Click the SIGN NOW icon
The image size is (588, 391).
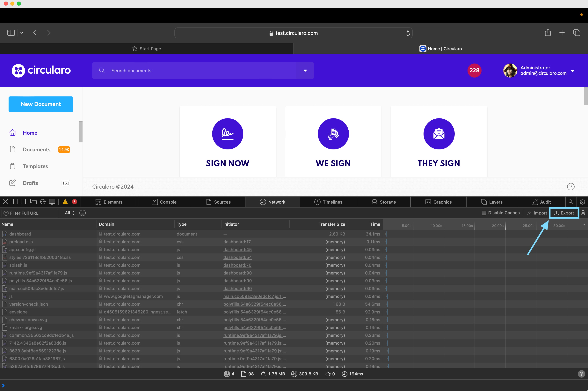227,133
